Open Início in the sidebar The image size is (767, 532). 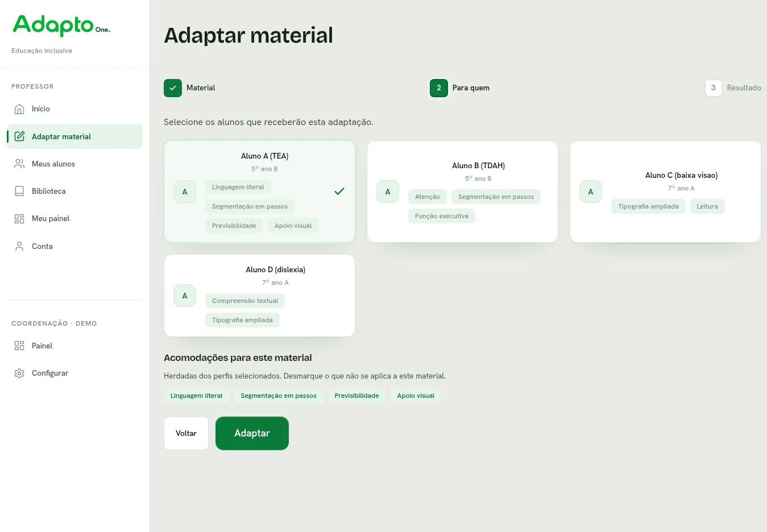click(74, 109)
